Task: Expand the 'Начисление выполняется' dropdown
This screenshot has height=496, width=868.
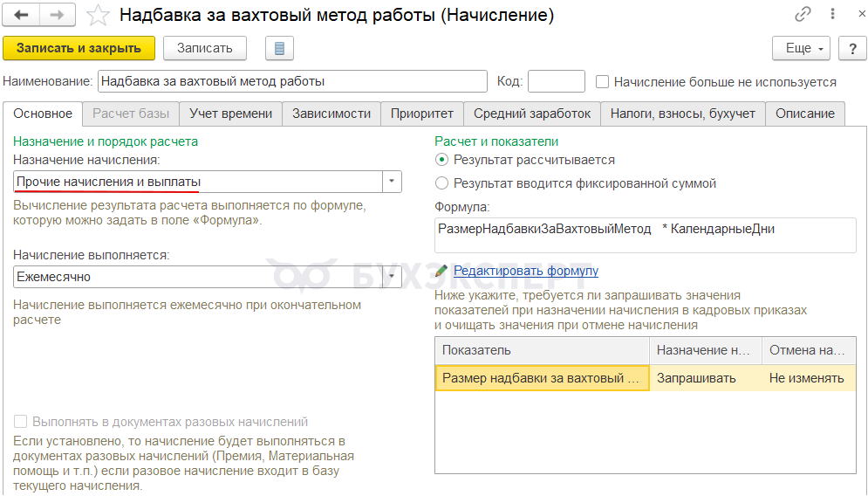Action: point(393,277)
